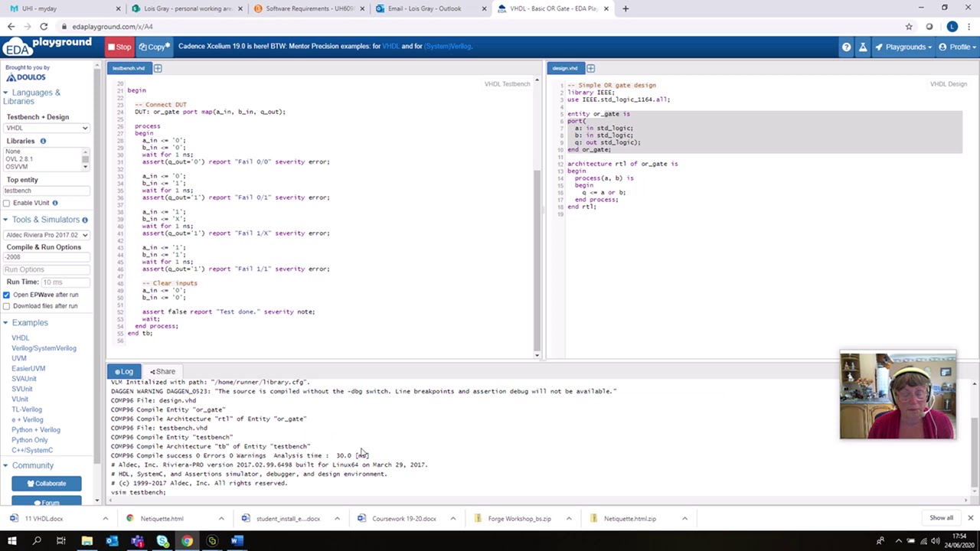The width and height of the screenshot is (980, 551).
Task: Open the help question mark icon
Action: click(x=846, y=47)
